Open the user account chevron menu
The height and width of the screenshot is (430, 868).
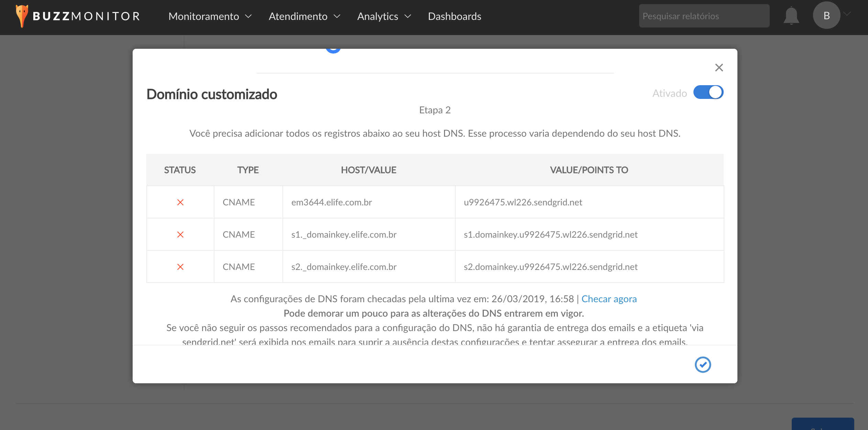coord(847,14)
